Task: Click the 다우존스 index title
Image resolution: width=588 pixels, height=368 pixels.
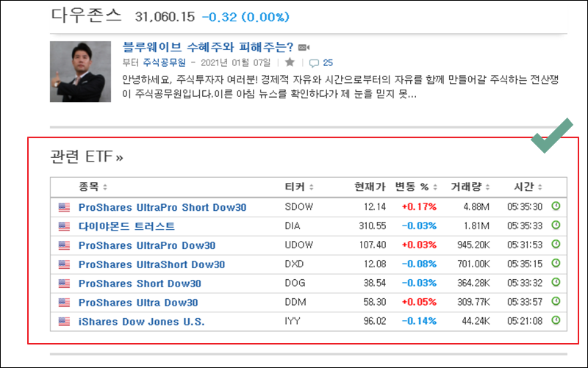Action: tap(86, 15)
